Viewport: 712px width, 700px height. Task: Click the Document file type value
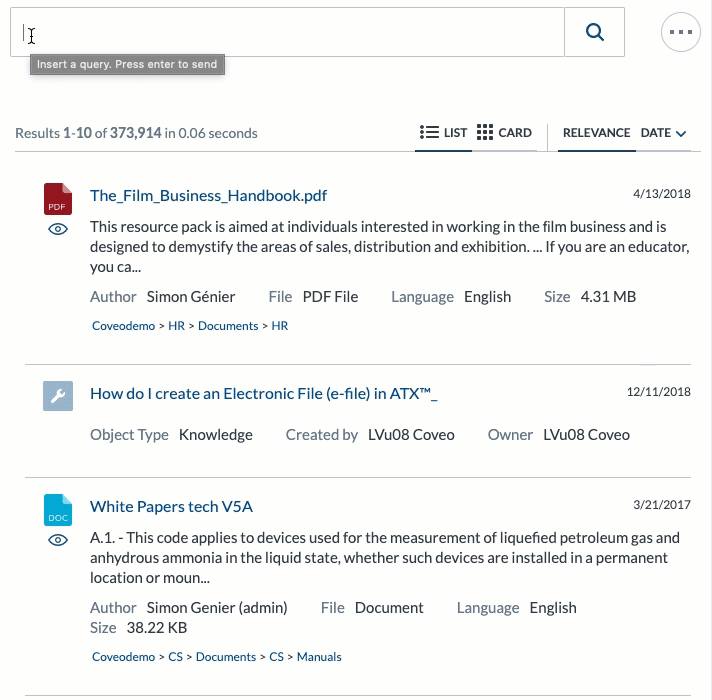point(389,608)
